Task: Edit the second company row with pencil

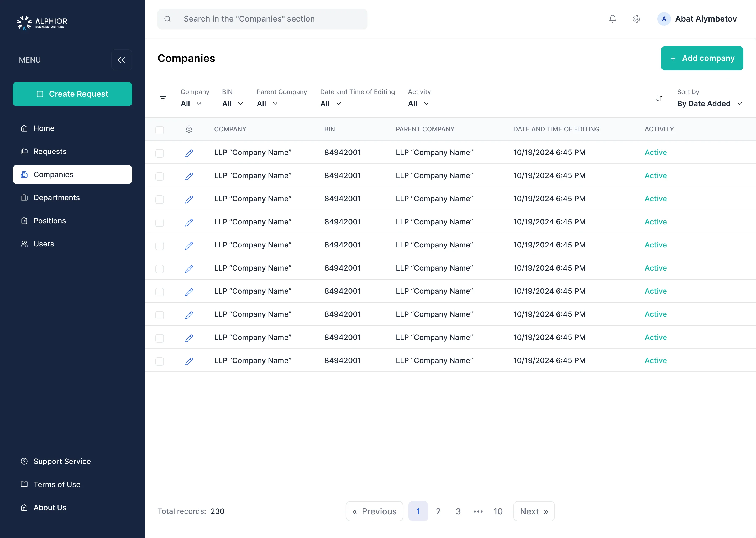Action: [189, 176]
